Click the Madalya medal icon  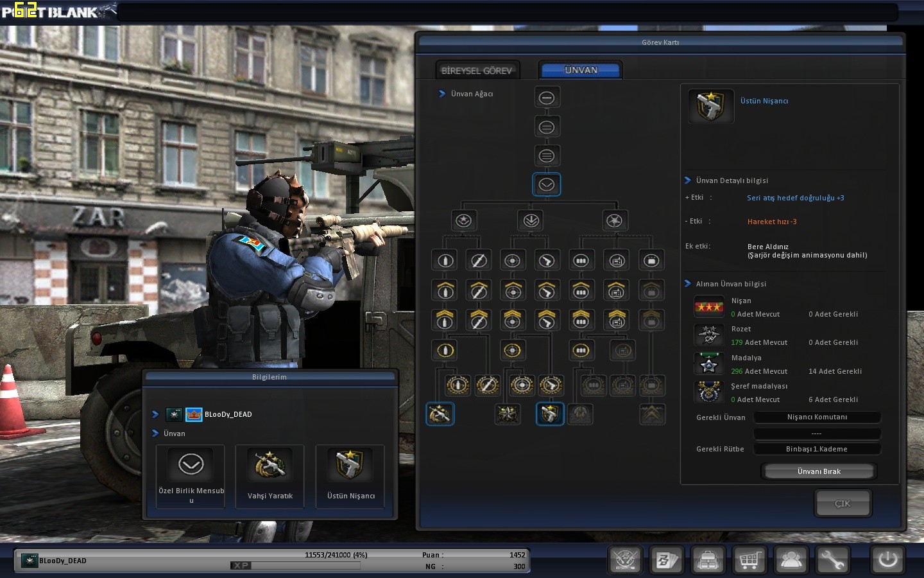click(709, 363)
